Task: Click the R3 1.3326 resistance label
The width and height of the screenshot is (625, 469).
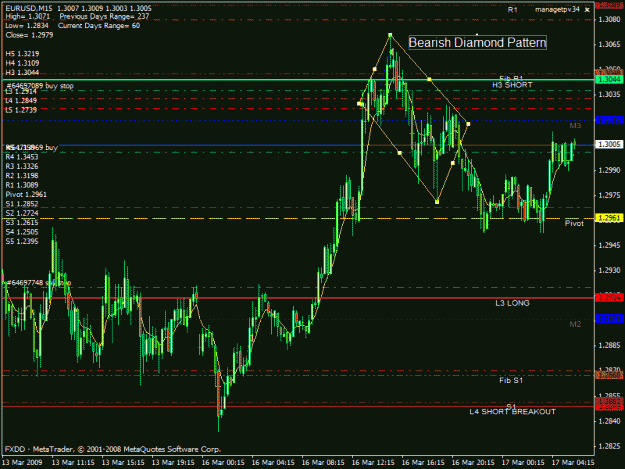Action: [x=22, y=166]
